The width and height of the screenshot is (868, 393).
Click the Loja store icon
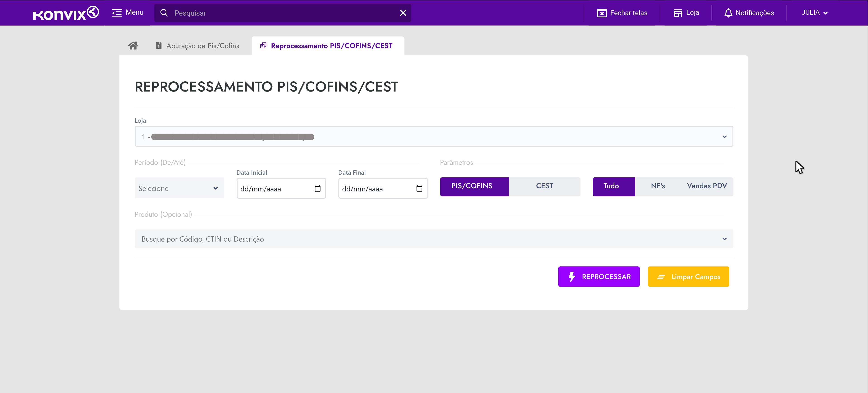678,13
